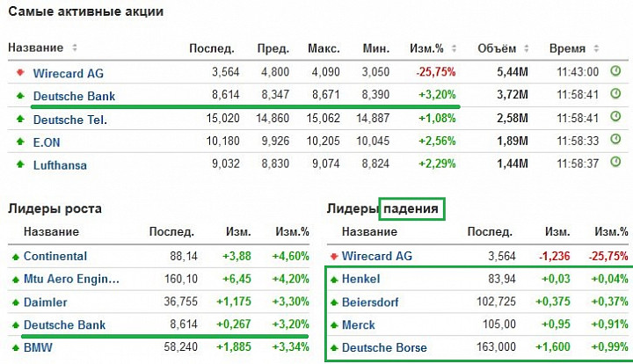
Task: Click the clock icon in Wirecard AG row
Action: (x=615, y=71)
